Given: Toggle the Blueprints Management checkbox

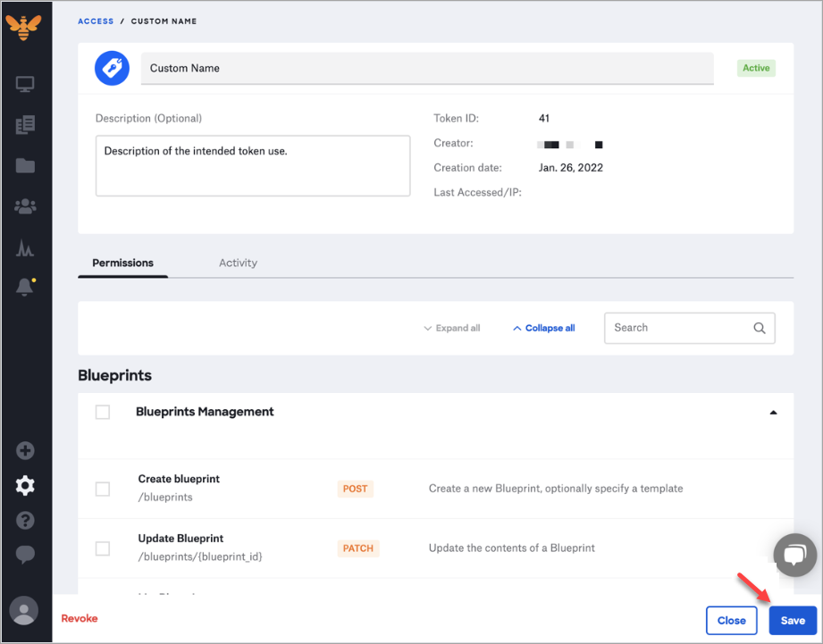Looking at the screenshot, I should point(102,412).
